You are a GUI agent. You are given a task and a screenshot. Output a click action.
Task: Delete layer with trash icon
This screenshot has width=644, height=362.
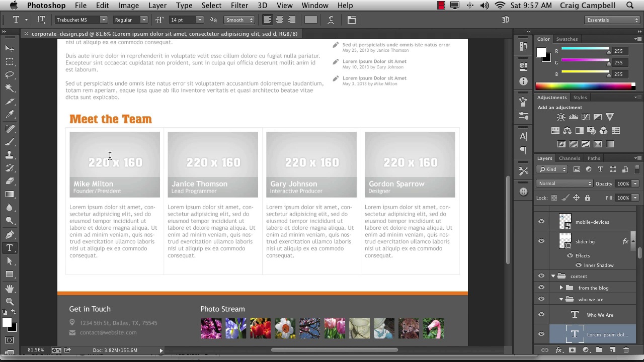coord(626,350)
